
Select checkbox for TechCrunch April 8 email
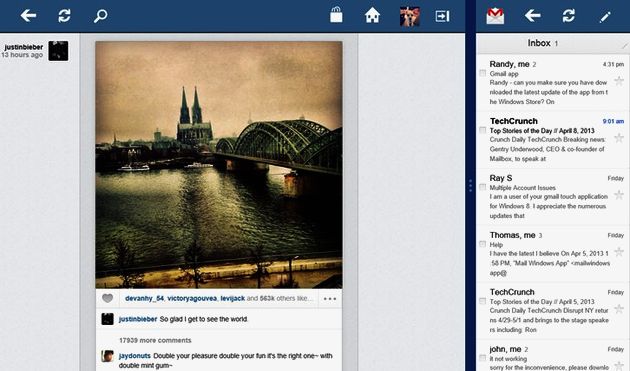point(482,130)
